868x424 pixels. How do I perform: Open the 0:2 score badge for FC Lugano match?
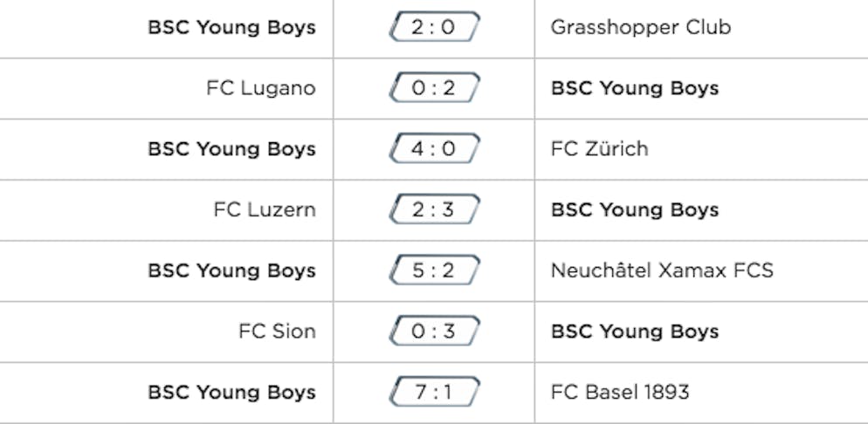tap(434, 87)
